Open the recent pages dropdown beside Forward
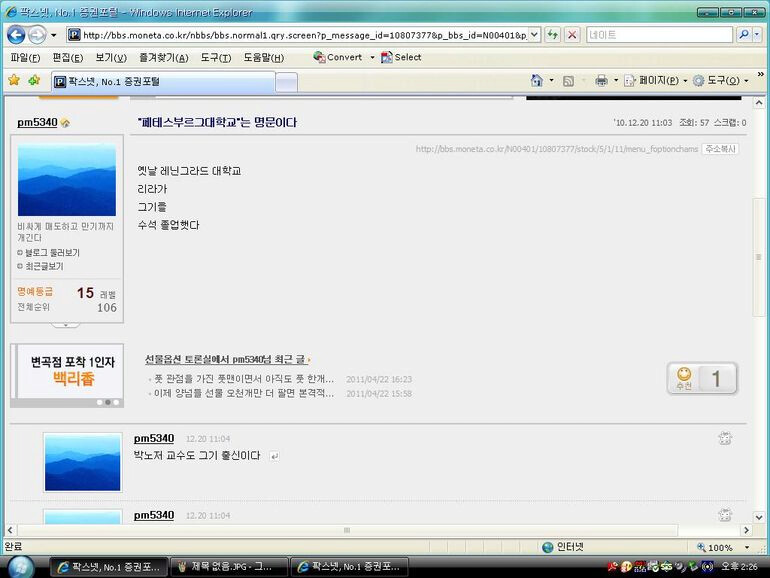Screen dimensions: 770x578 point(54,35)
